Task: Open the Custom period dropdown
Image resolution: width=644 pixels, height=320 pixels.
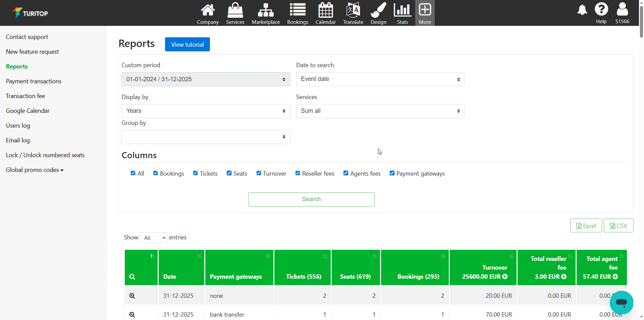Action: click(206, 79)
